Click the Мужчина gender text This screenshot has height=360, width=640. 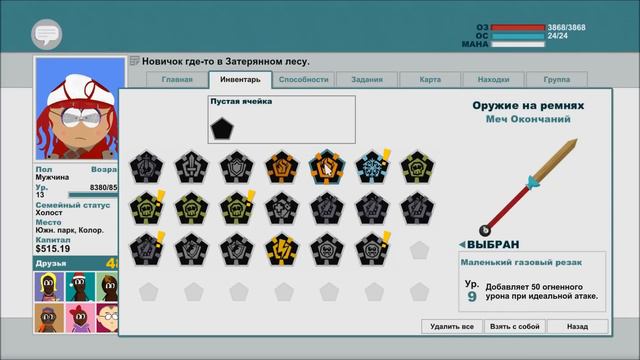pos(52,178)
